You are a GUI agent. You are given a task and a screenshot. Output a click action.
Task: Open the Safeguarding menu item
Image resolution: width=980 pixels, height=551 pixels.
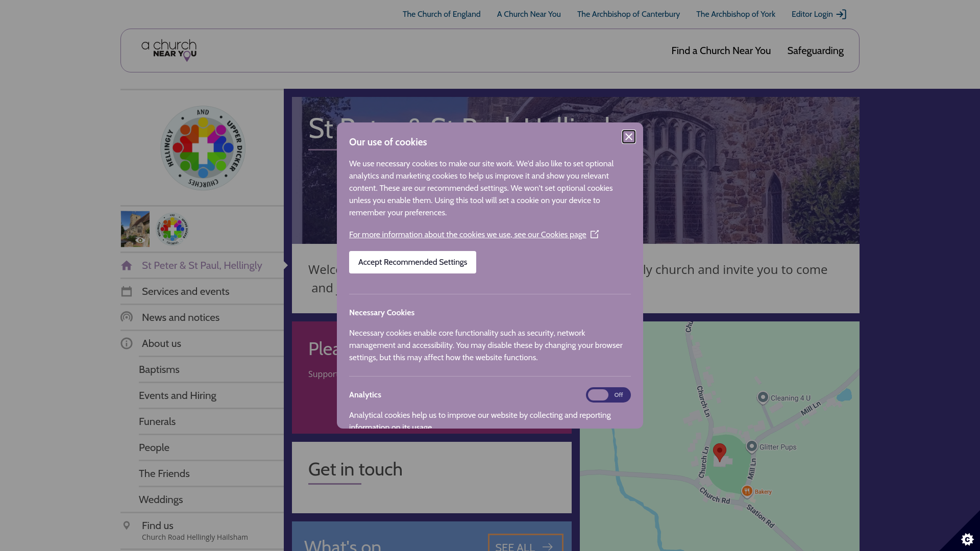tap(815, 51)
